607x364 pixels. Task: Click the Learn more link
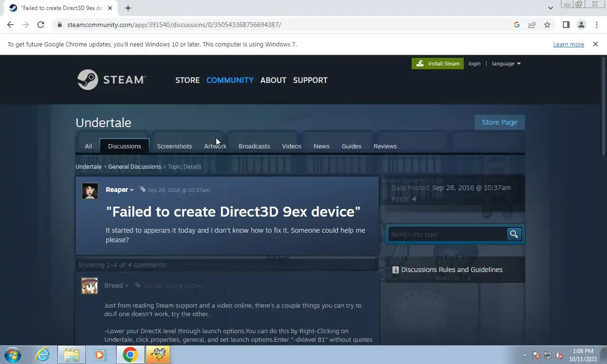pos(569,44)
